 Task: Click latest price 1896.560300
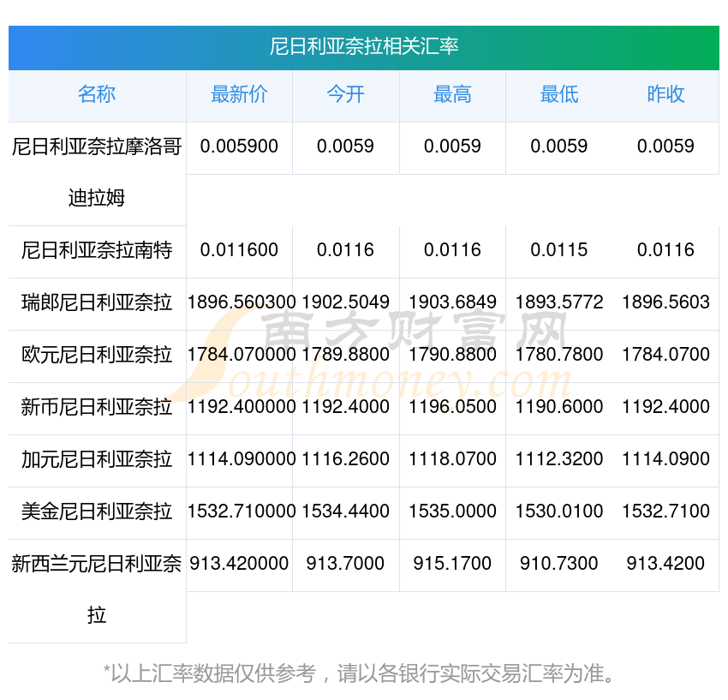[242, 302]
